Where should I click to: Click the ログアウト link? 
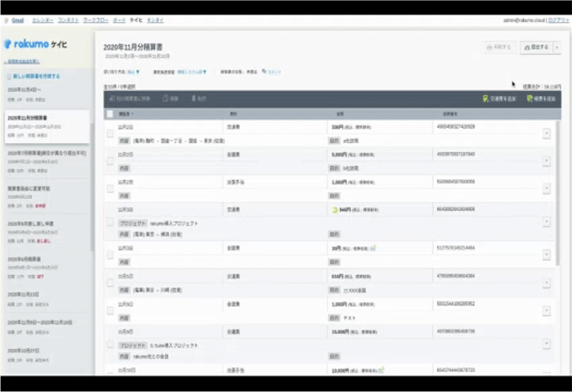point(558,21)
